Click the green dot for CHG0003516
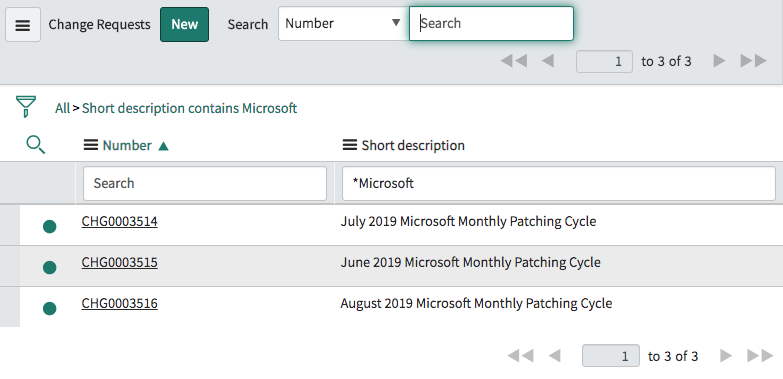This screenshot has width=783, height=379. click(49, 309)
